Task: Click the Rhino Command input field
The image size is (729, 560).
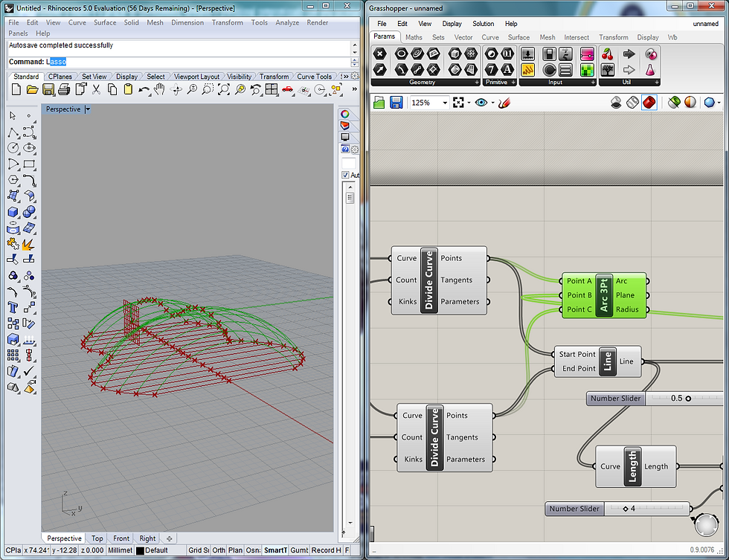Action: [x=179, y=62]
